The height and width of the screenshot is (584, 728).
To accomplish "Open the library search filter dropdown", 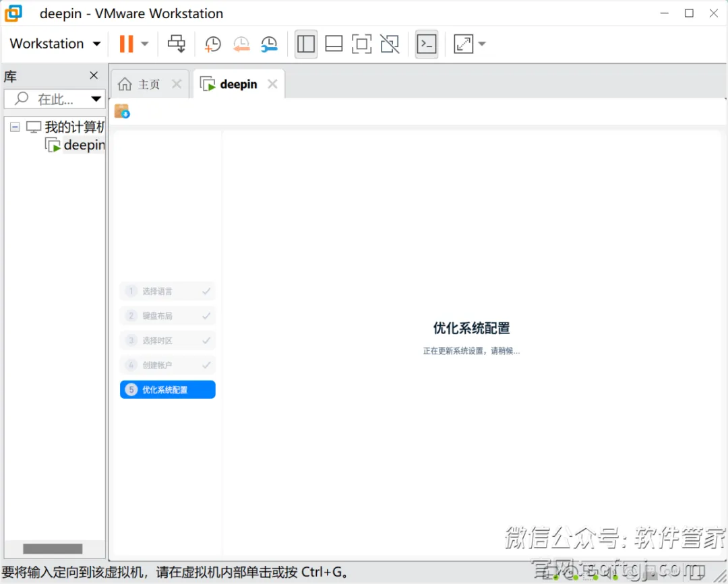I will [96, 99].
